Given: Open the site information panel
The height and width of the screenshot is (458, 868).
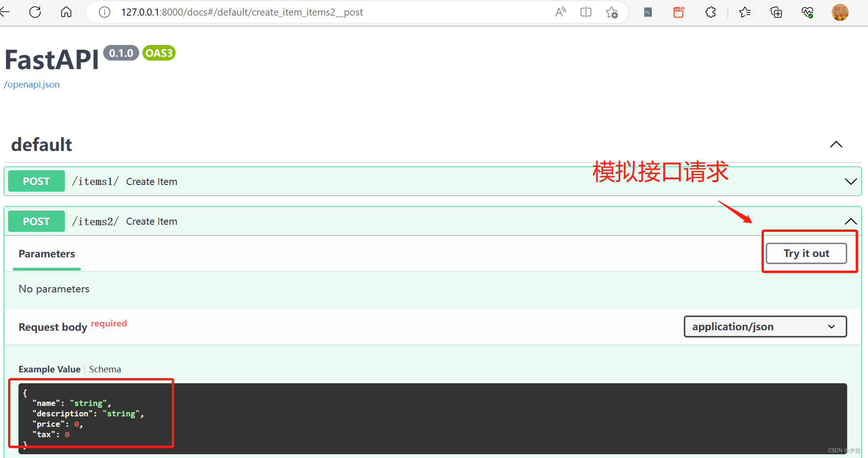Looking at the screenshot, I should (x=104, y=12).
